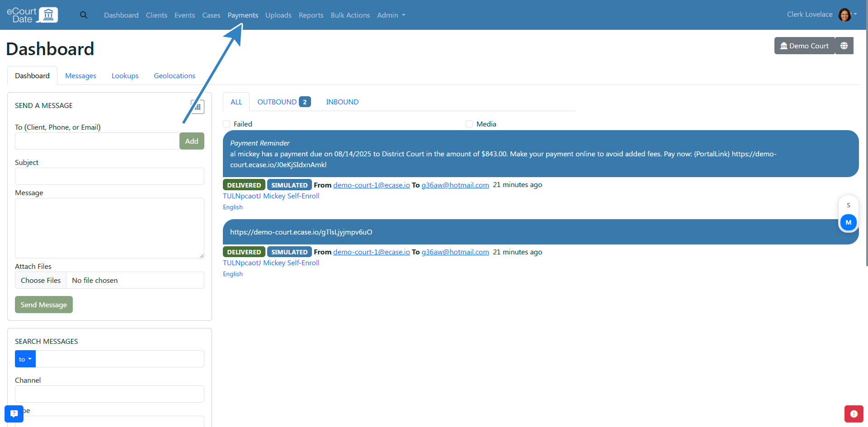Open the search magnifier icon
The image size is (868, 427).
pos(84,15)
